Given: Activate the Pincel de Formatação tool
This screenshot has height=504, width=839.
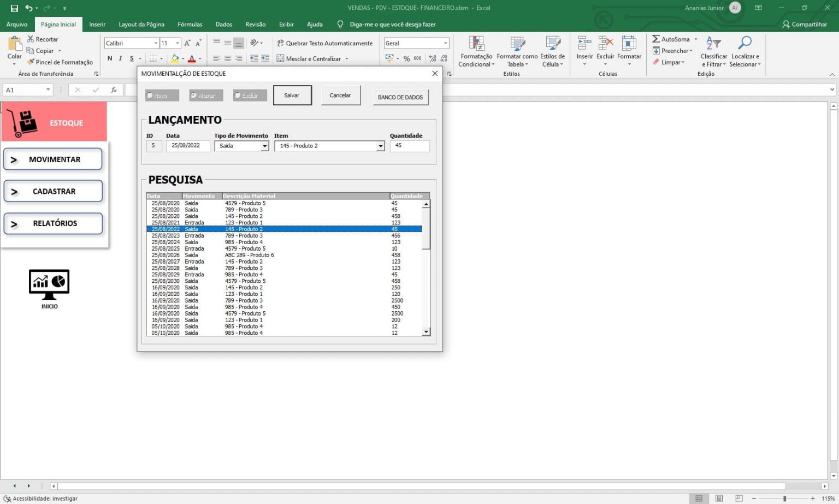Looking at the screenshot, I should pos(31,62).
